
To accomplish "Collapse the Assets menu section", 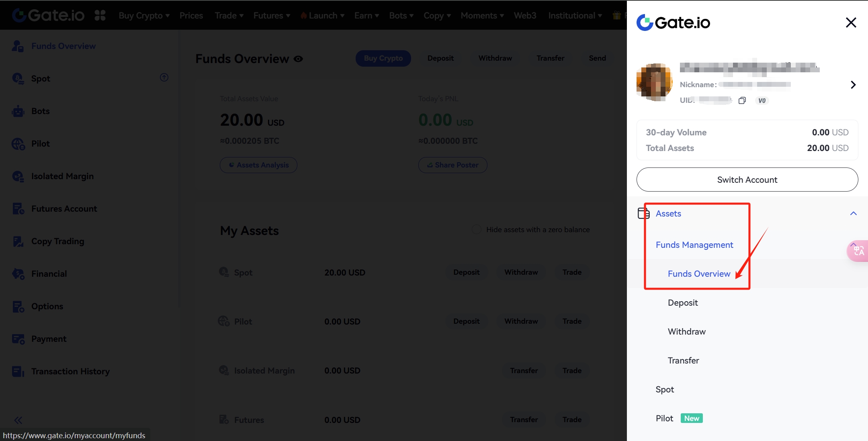I will click(x=854, y=214).
